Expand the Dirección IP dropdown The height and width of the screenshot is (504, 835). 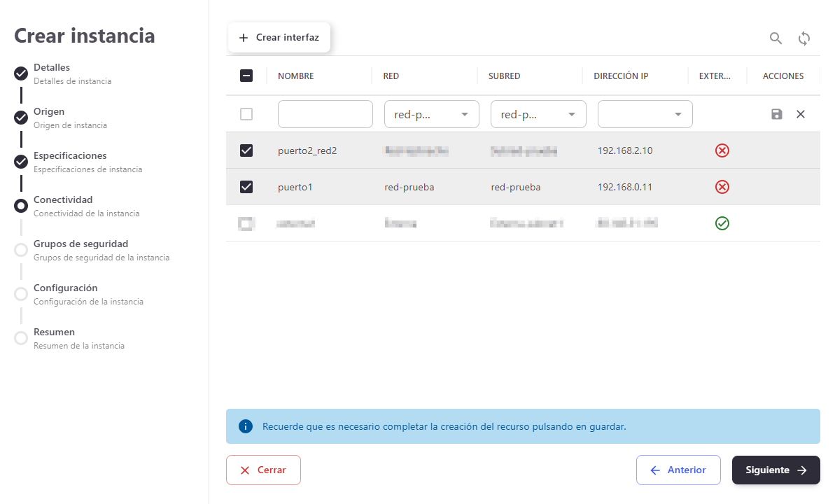[645, 114]
